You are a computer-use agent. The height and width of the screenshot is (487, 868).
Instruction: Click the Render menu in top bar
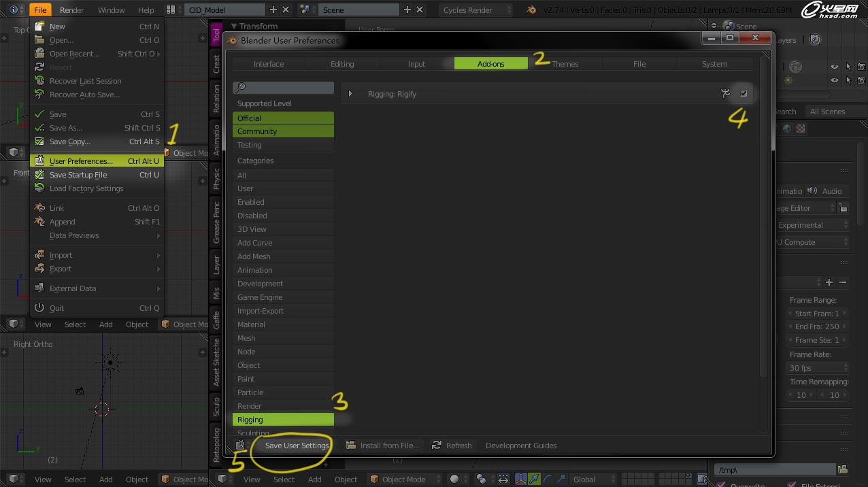pos(71,10)
